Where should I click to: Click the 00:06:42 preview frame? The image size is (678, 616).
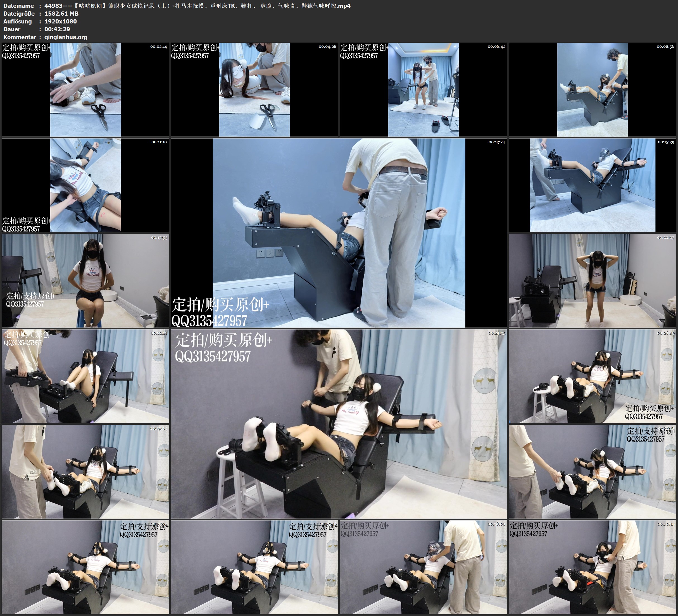(423, 90)
